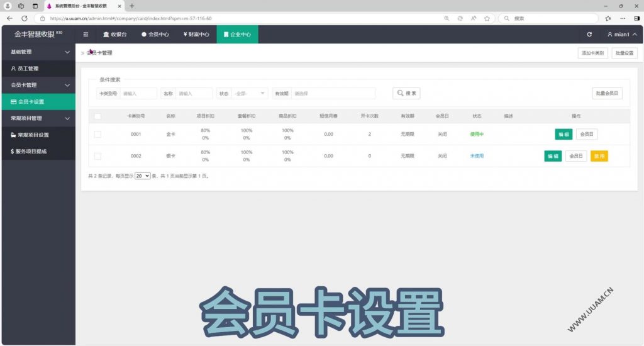Click the zoom magnifier icon in address bar
Viewport: 644px width, 346px height.
(447, 18)
